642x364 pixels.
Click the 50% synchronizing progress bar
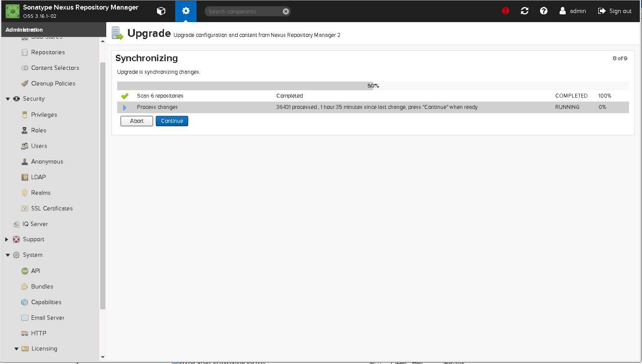(373, 86)
